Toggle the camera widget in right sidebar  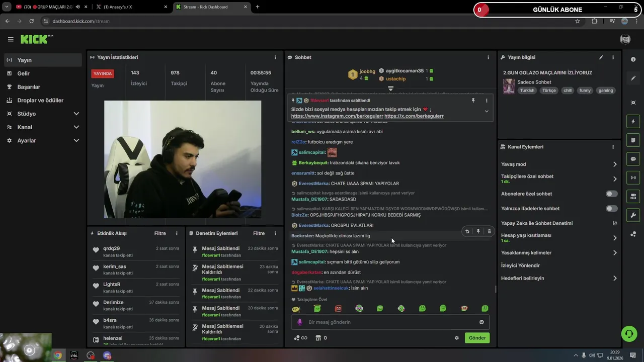633,196
